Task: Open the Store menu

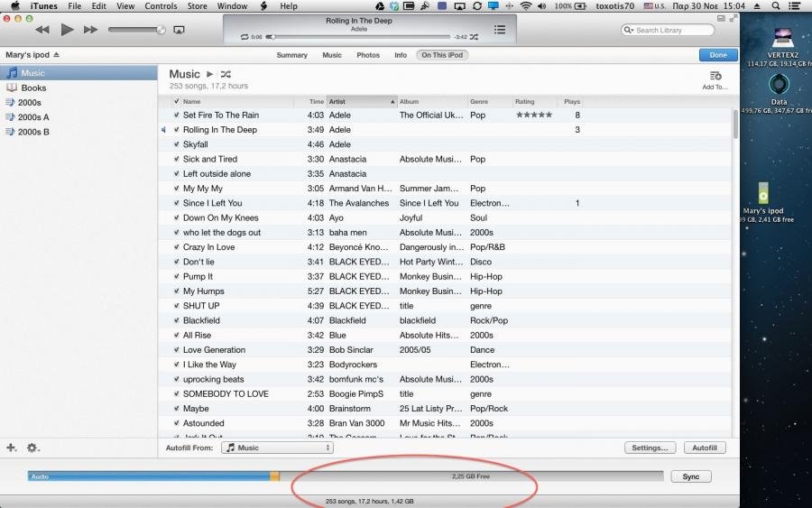Action: [x=197, y=6]
